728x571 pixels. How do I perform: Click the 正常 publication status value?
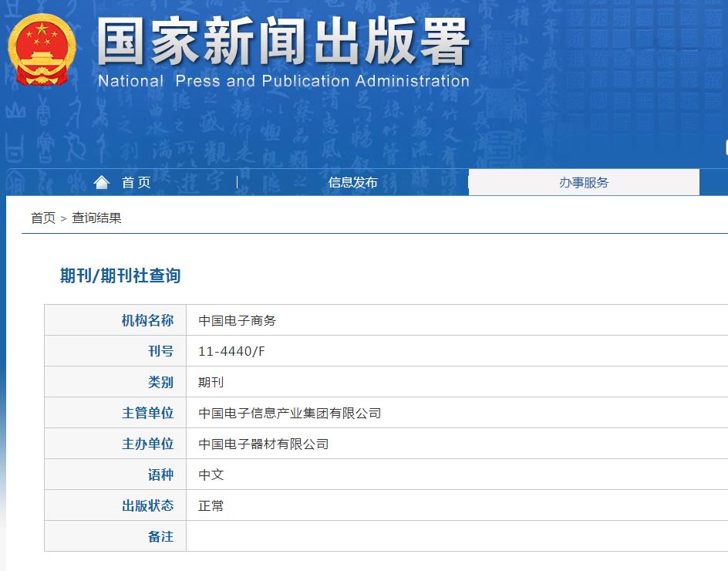click(x=211, y=505)
